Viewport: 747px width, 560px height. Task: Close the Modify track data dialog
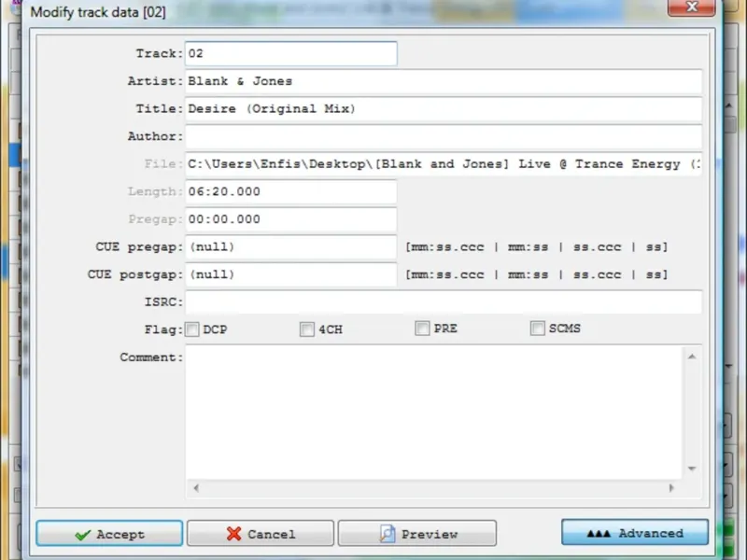tap(691, 7)
